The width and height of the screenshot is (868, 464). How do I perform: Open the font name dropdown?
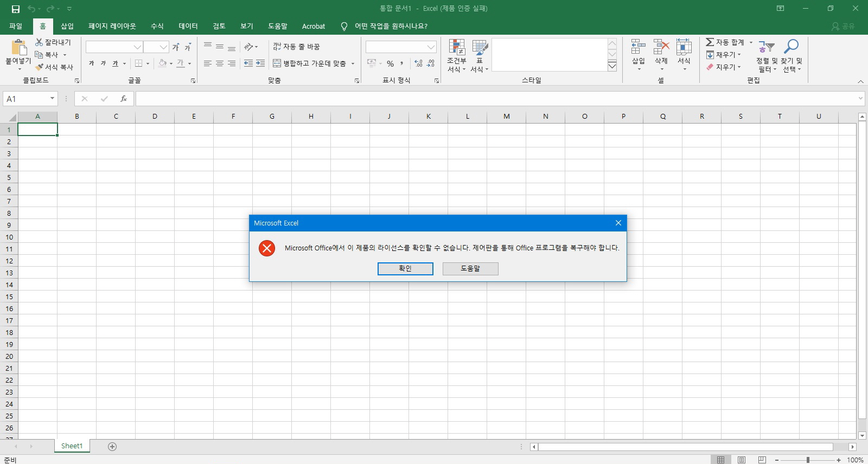[138, 47]
